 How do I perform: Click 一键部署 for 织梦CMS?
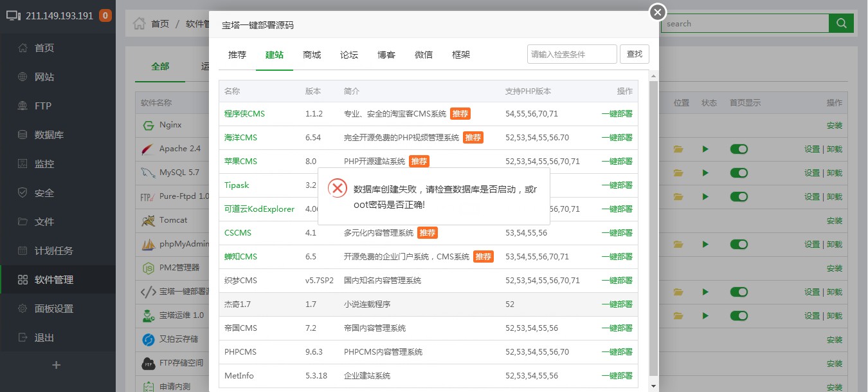coord(617,281)
